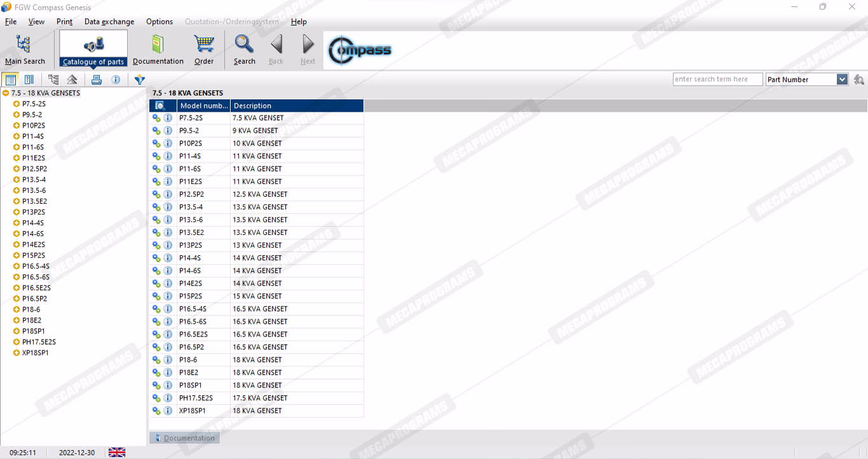Show info for P12.5P2 table row

tap(168, 194)
